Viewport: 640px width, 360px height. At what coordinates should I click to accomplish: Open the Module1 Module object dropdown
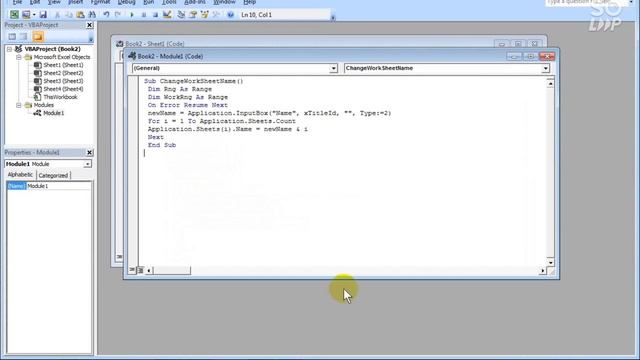pyautogui.click(x=87, y=164)
